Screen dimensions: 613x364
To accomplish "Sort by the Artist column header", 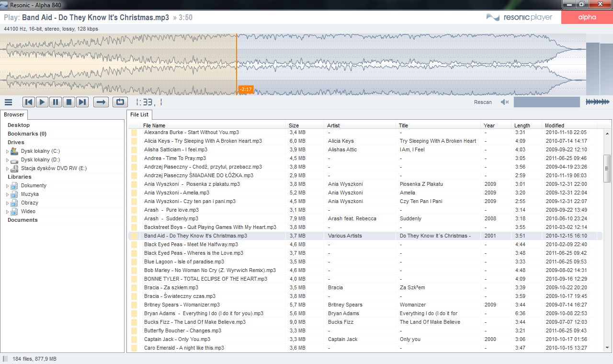I will (361, 125).
